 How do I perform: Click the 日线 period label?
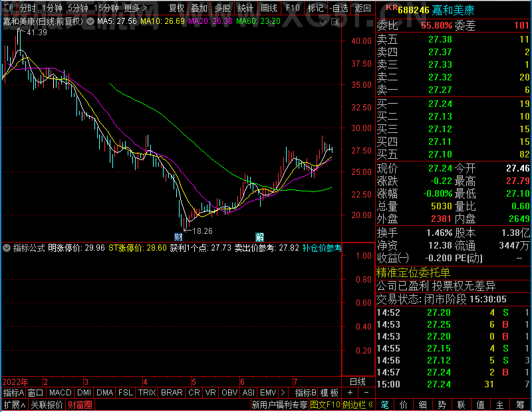pyautogui.click(x=357, y=382)
